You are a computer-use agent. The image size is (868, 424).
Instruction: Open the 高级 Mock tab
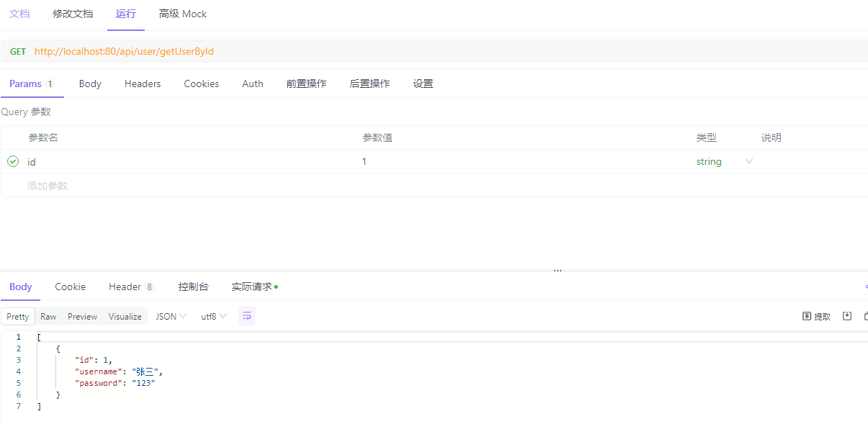pyautogui.click(x=183, y=14)
